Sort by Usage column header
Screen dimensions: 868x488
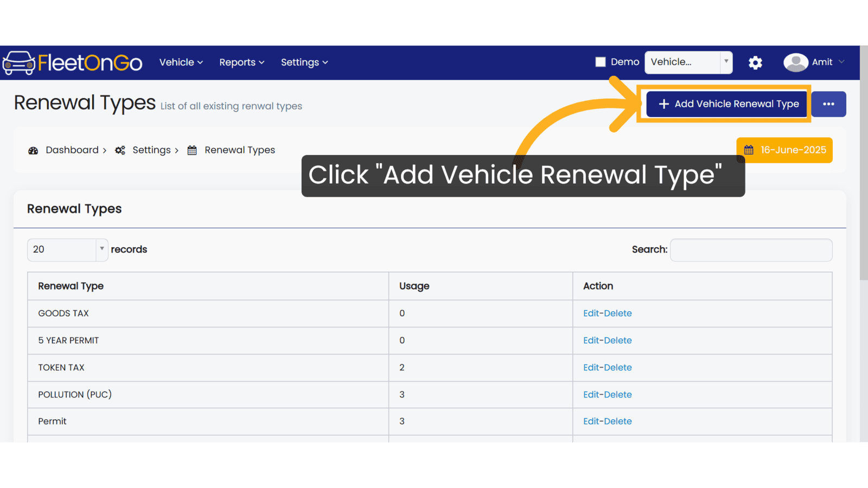481,286
